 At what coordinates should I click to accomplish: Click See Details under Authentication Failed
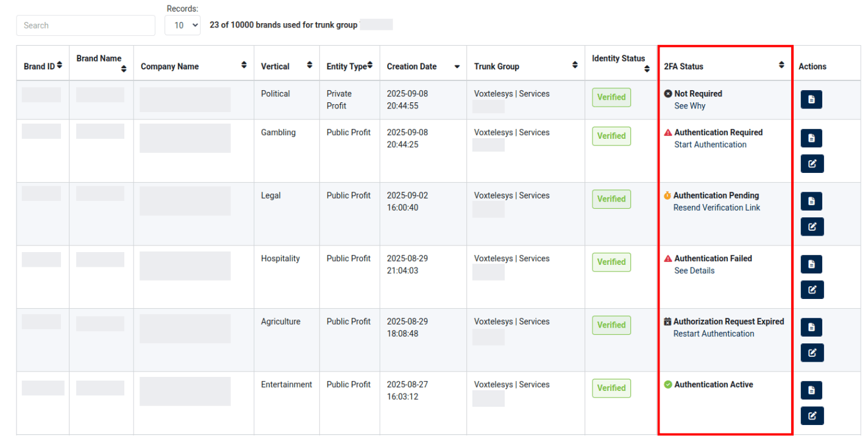(x=694, y=271)
